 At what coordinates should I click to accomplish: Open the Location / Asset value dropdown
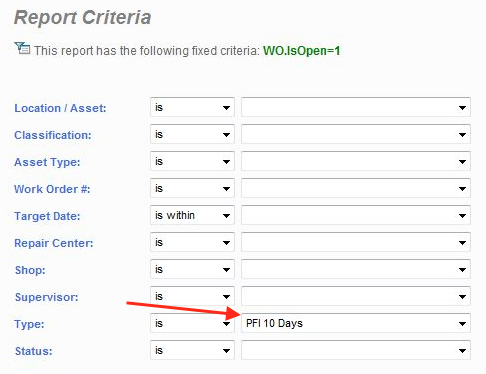point(356,107)
